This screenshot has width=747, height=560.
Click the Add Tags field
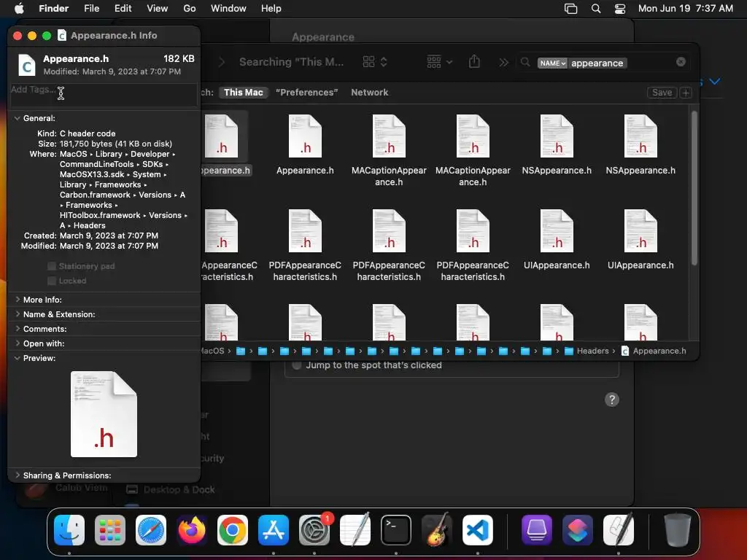click(104, 94)
